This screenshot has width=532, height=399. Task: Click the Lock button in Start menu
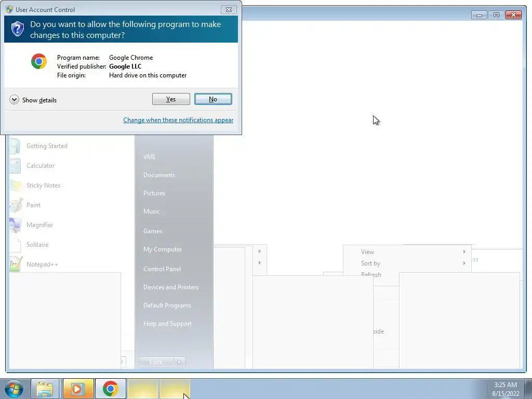[x=156, y=362]
